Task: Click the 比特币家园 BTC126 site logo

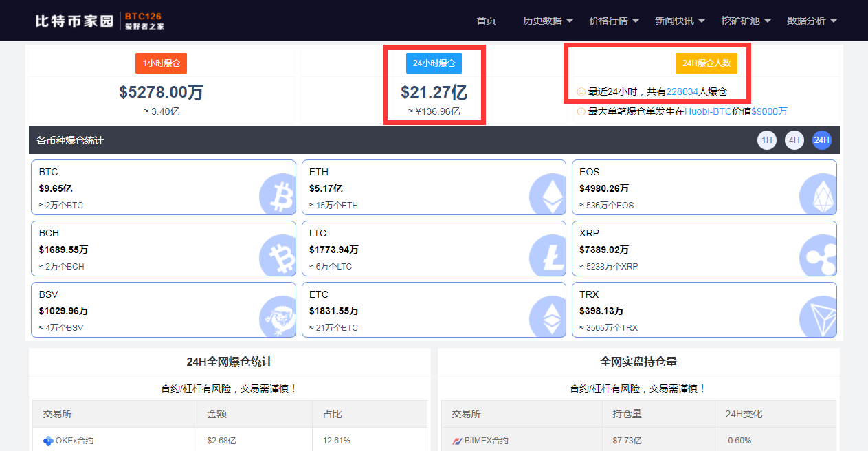Action: coord(100,21)
